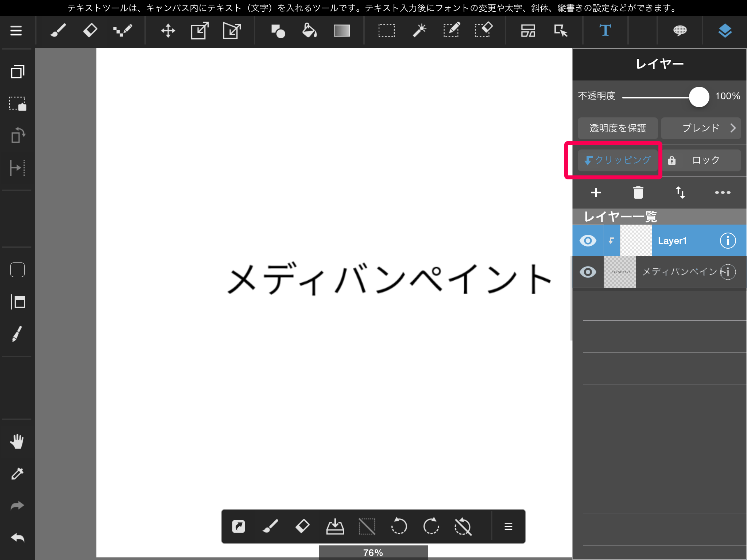
Task: Select Layer1 thumbnail
Action: coord(636,241)
